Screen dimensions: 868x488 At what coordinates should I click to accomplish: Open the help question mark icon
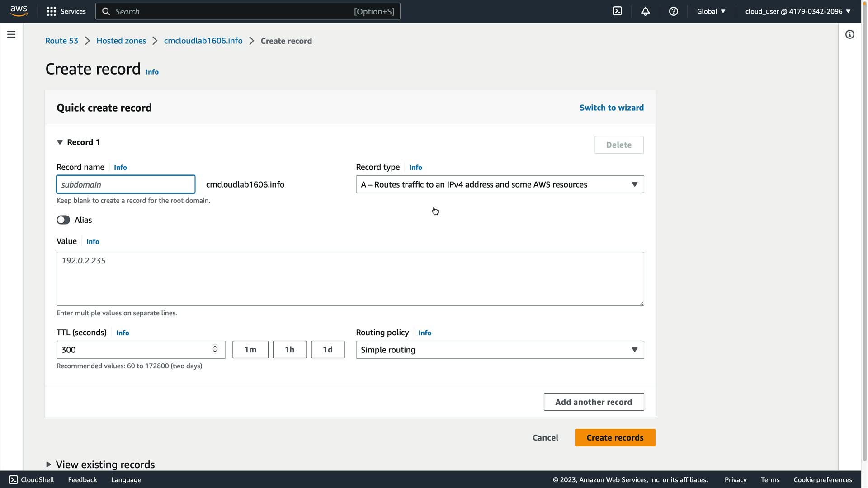[673, 11]
